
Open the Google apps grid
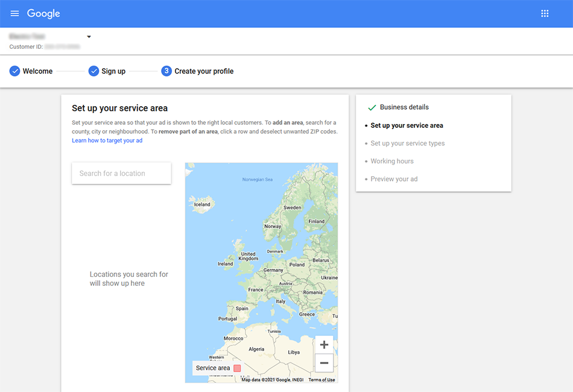click(545, 13)
